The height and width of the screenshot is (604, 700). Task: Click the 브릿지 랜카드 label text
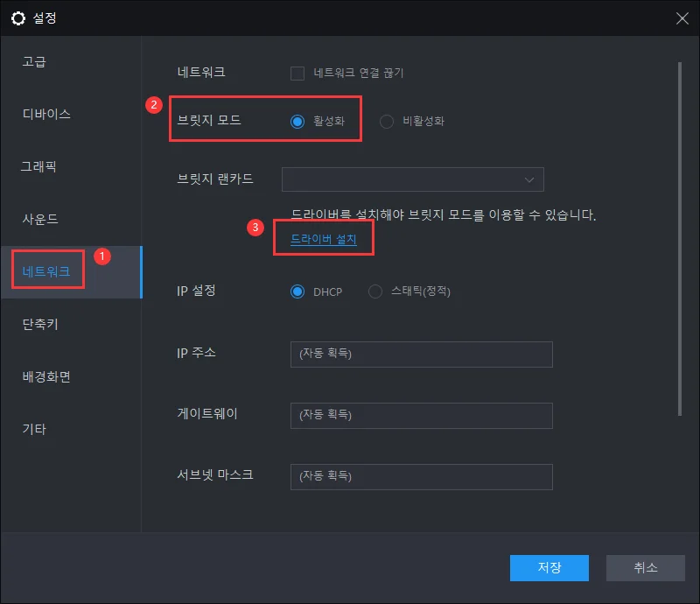coord(215,179)
